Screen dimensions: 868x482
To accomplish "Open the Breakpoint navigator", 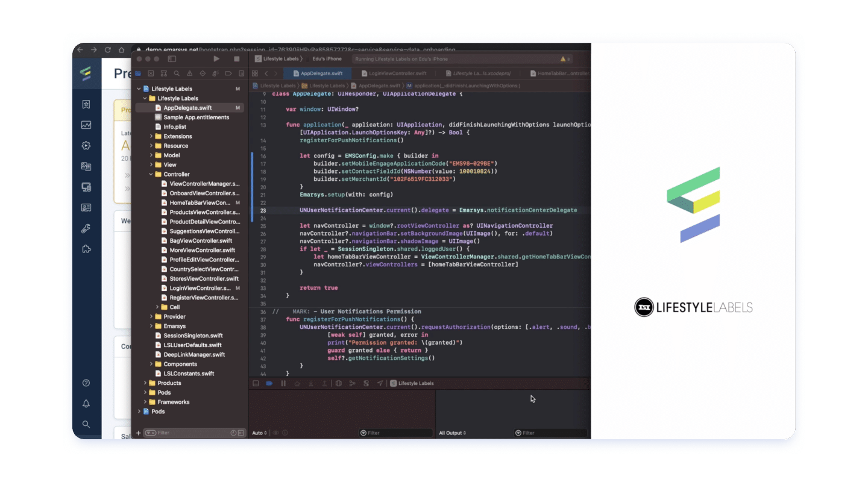I will (x=228, y=74).
